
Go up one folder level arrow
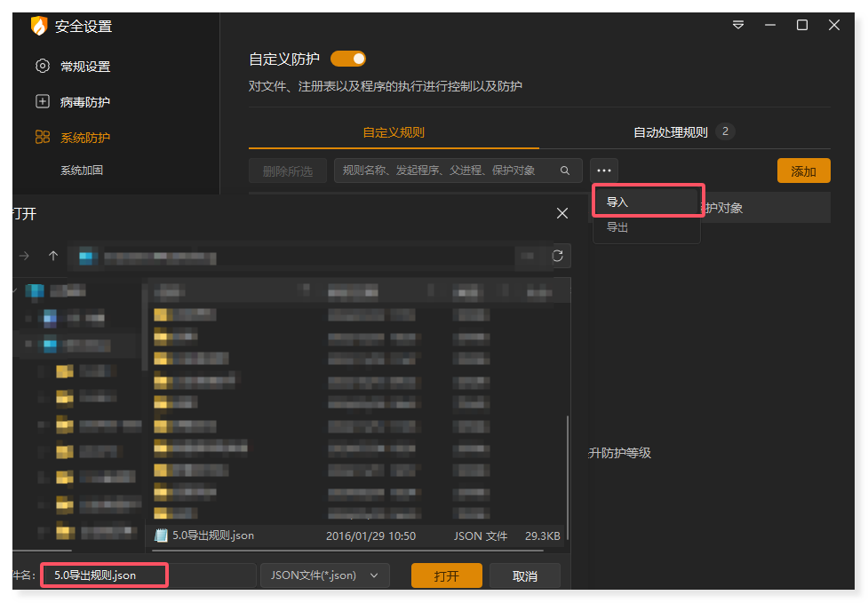(x=53, y=256)
